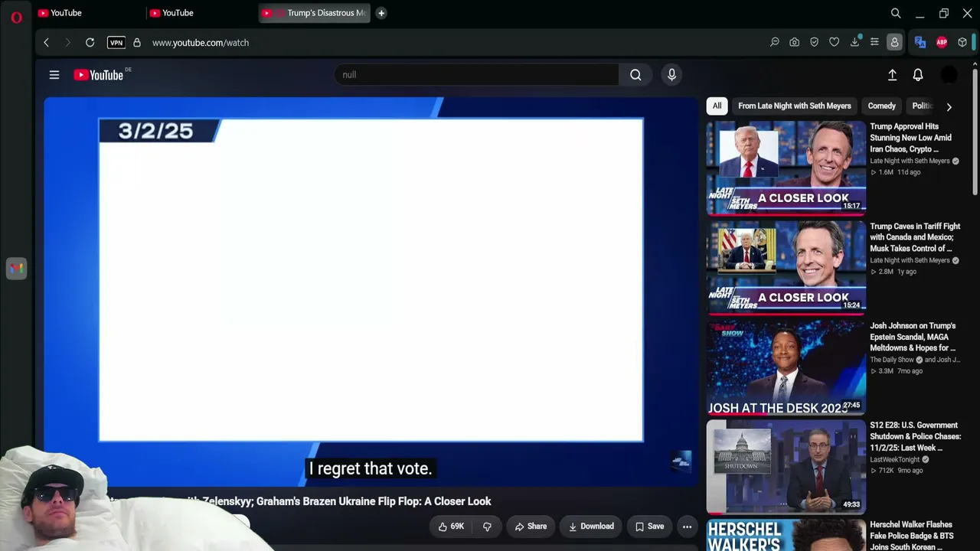980x551 pixels.
Task: Click the sidebar app icon on the left edge
Action: click(16, 269)
